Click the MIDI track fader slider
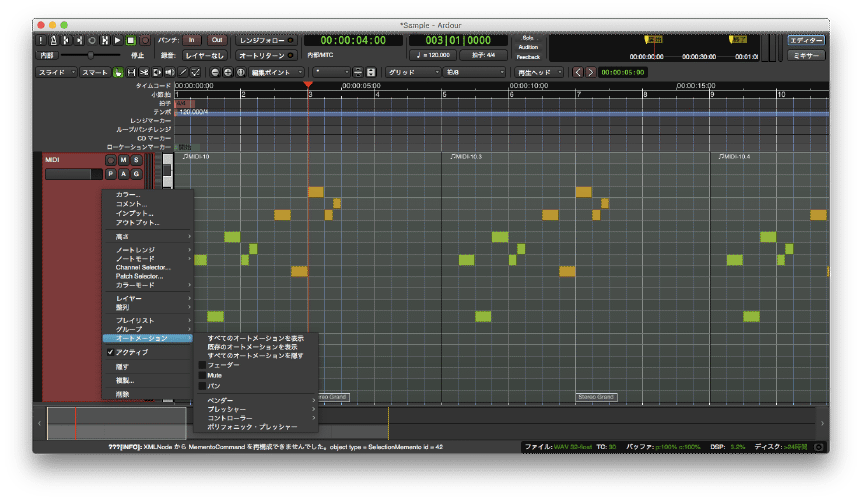 (x=74, y=174)
